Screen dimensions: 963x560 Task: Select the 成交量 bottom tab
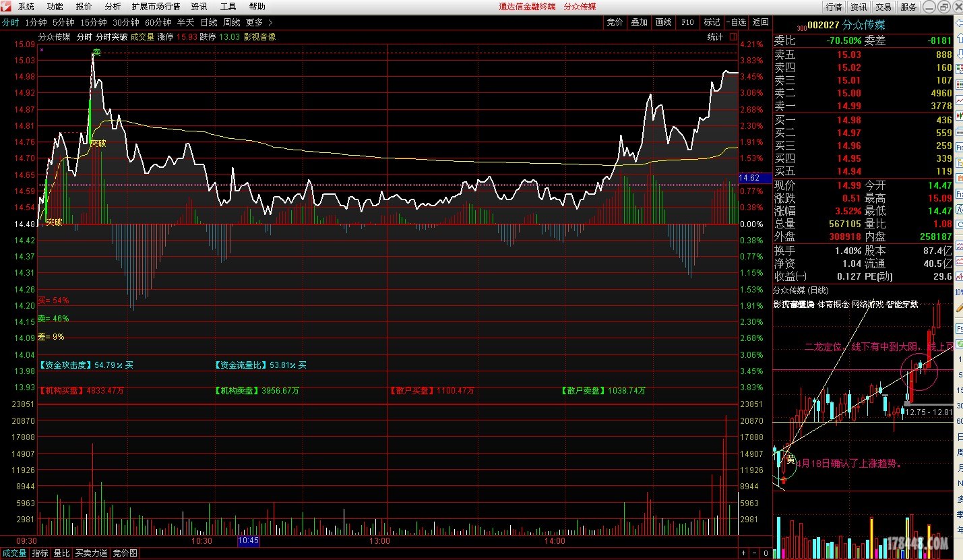(14, 553)
